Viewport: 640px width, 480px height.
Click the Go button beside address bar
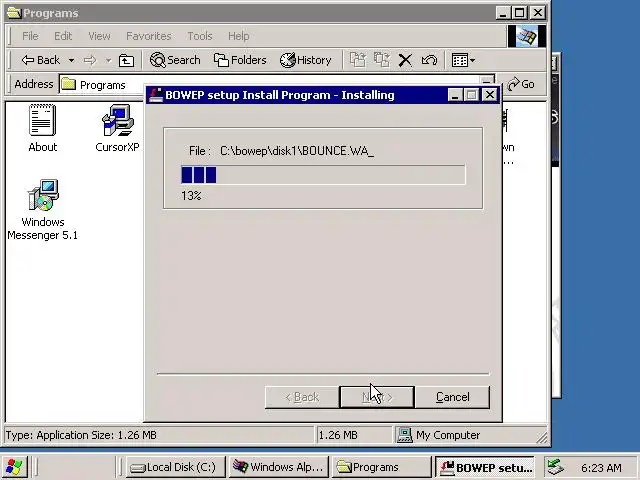click(521, 84)
